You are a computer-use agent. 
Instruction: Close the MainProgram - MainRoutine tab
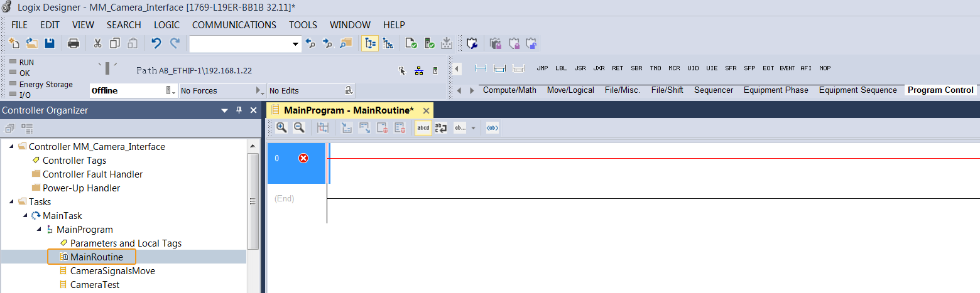point(426,110)
